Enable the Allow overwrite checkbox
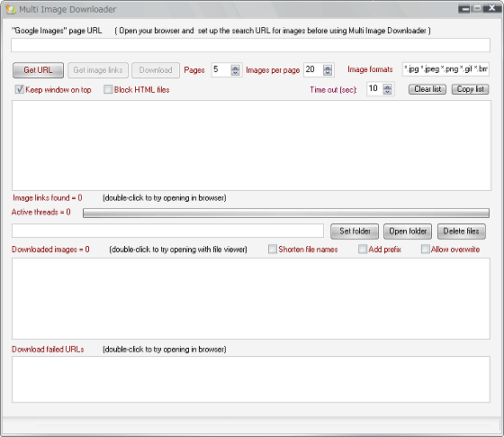Viewport: 504px width, 437px height. point(425,249)
